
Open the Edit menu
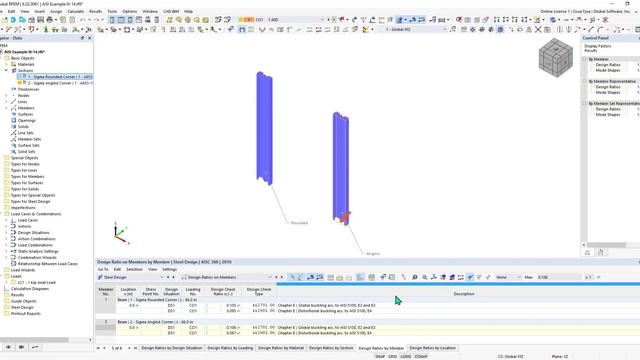(x=11, y=11)
